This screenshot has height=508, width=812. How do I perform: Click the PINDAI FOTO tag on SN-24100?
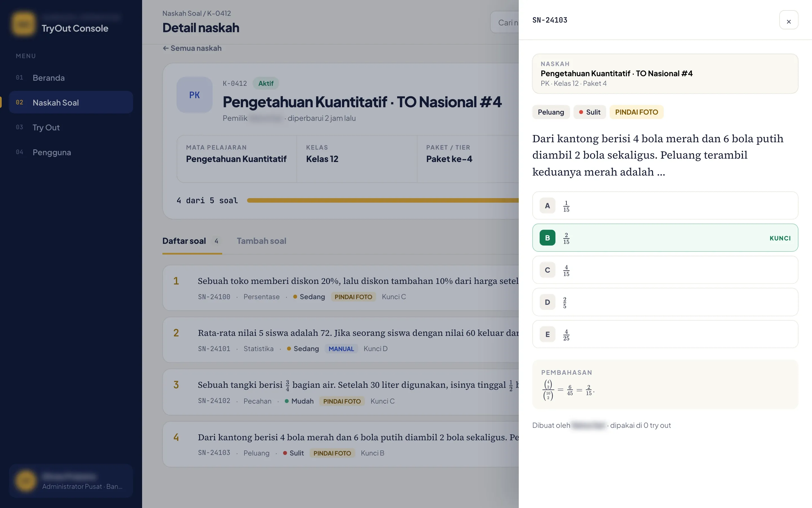point(353,297)
